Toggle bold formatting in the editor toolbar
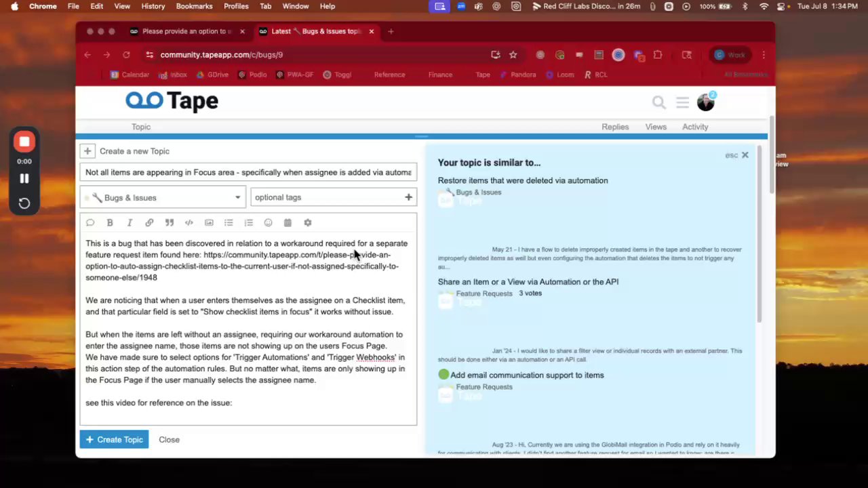Screen dimensions: 868x488 click(110, 222)
